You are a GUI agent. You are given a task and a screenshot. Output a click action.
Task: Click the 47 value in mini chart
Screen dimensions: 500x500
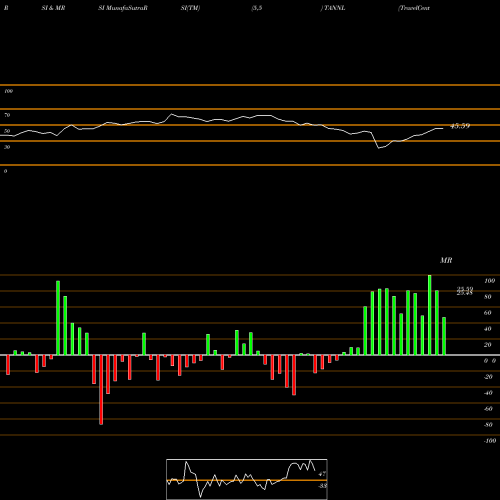[x=322, y=474]
